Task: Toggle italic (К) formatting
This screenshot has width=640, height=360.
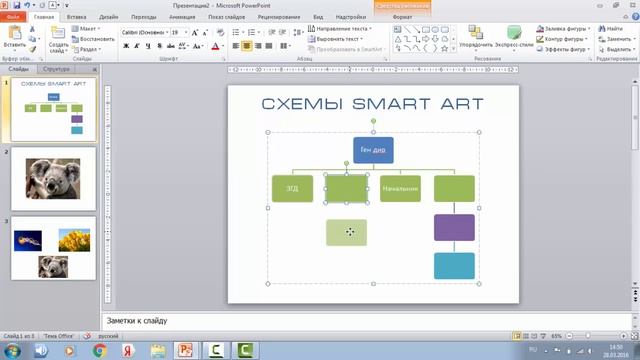Action: pyautogui.click(x=137, y=46)
